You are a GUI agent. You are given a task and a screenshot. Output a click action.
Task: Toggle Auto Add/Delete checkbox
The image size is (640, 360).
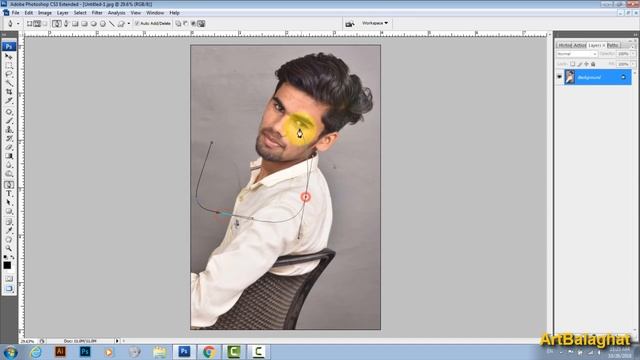pos(137,23)
